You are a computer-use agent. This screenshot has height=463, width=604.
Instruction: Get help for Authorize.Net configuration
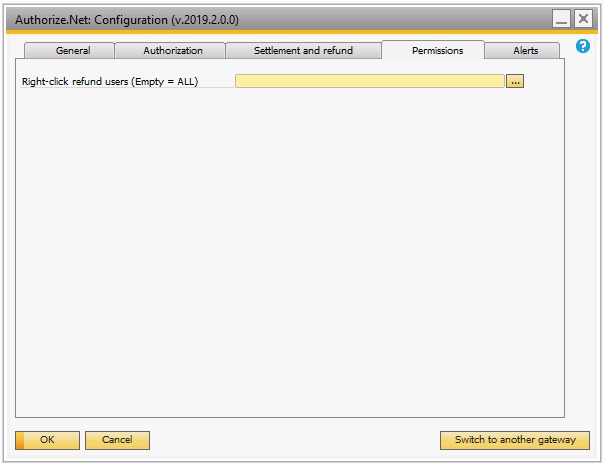pos(582,46)
